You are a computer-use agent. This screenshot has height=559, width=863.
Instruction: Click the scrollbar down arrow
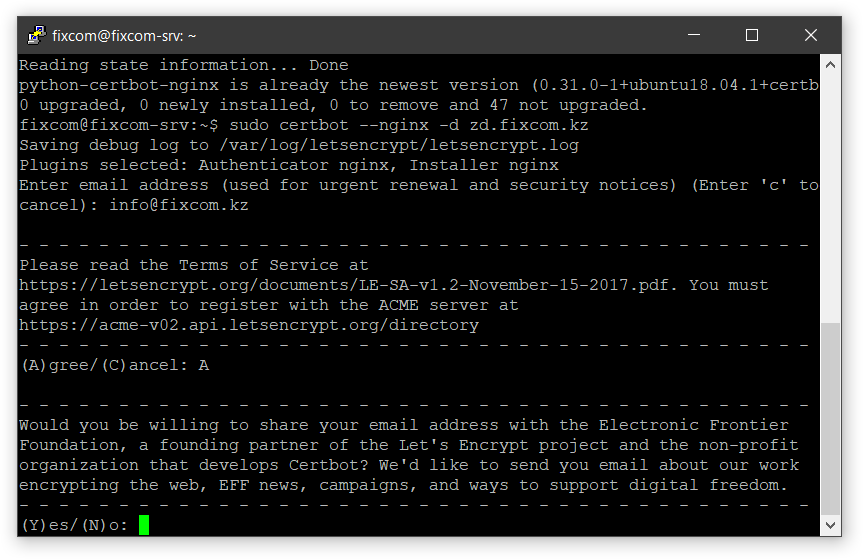[x=831, y=525]
